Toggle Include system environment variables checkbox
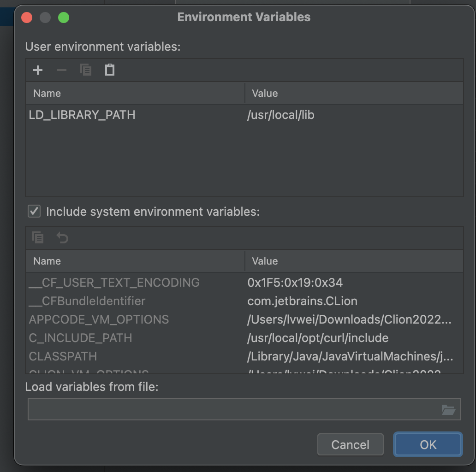476x472 pixels. pyautogui.click(x=34, y=211)
